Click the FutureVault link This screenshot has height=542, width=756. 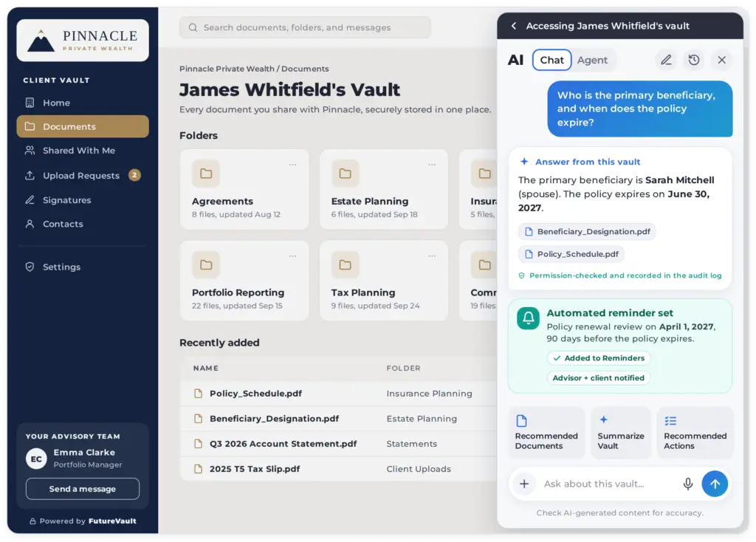click(112, 521)
